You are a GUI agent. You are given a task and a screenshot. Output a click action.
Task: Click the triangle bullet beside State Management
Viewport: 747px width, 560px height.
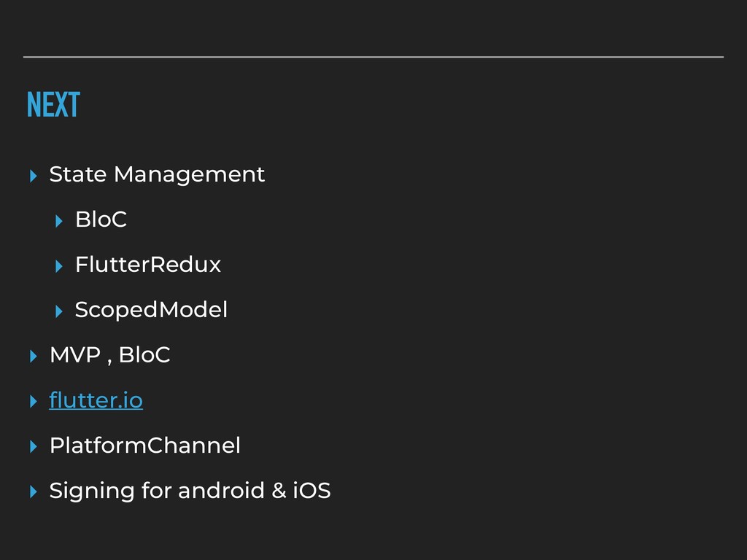coord(33,176)
